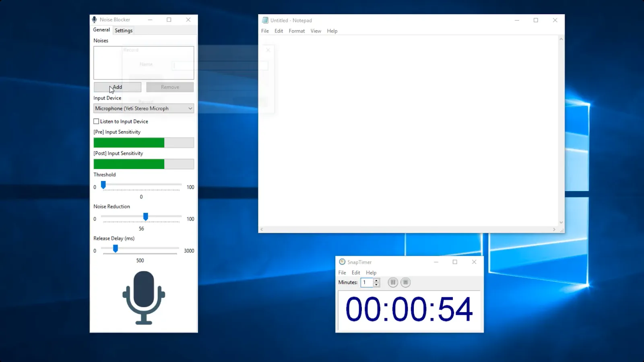
Task: Click the "Minutes:" label in SnapTimer
Action: coord(348,282)
